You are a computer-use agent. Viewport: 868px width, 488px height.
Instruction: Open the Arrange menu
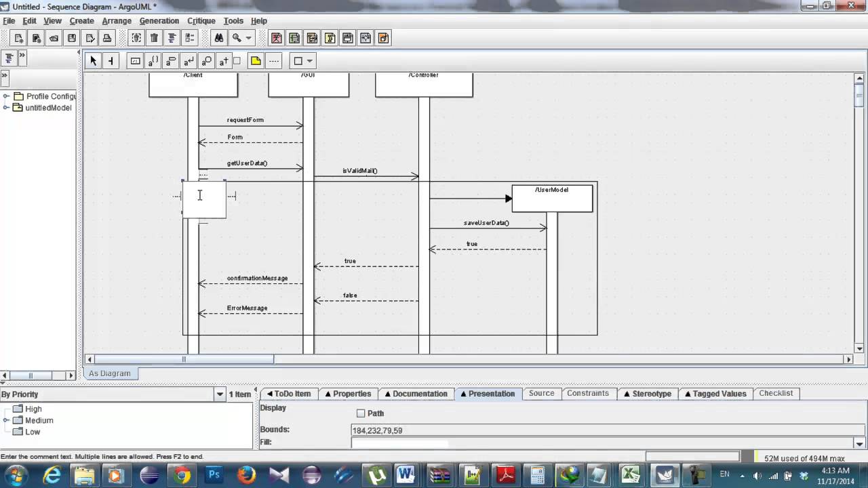(117, 21)
